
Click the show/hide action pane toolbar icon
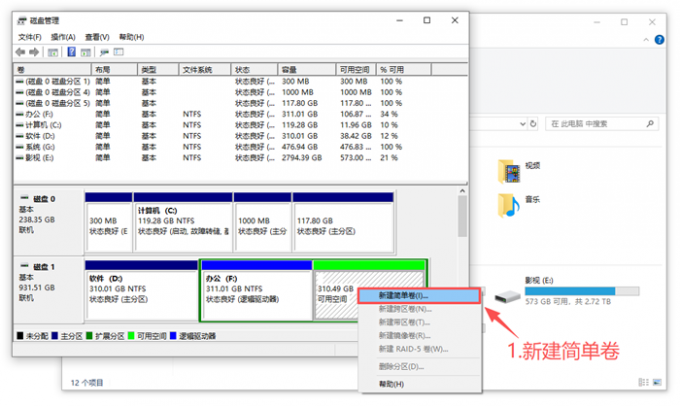(x=86, y=52)
